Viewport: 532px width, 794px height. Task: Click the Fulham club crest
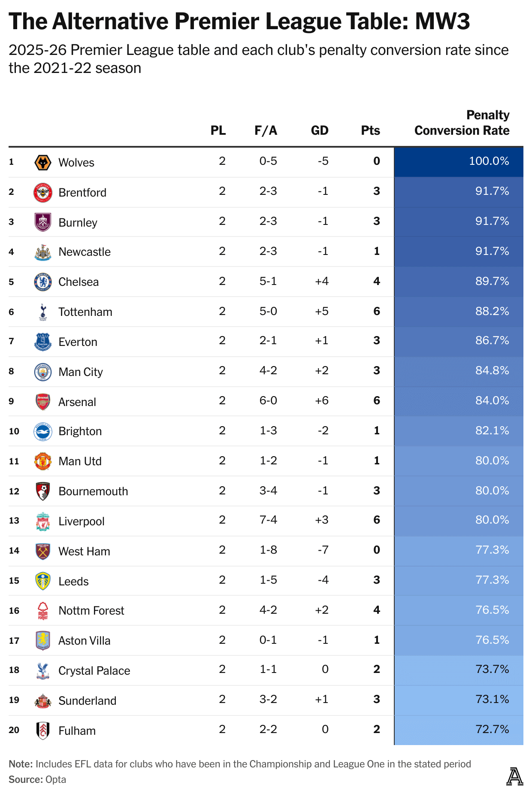tap(43, 730)
